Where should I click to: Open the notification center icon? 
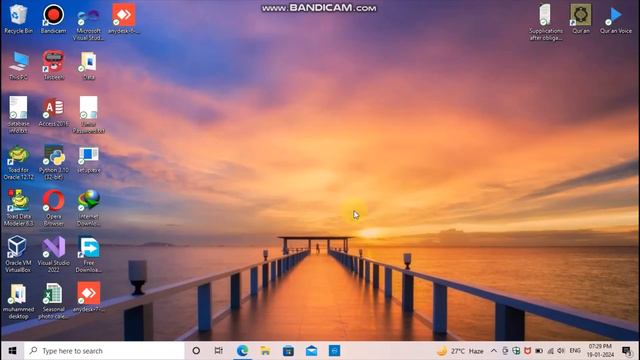pyautogui.click(x=627, y=351)
